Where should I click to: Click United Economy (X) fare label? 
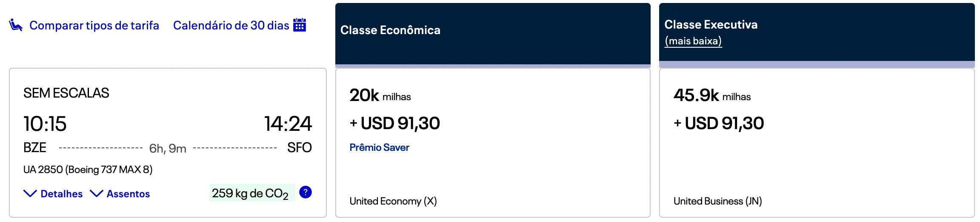(393, 201)
